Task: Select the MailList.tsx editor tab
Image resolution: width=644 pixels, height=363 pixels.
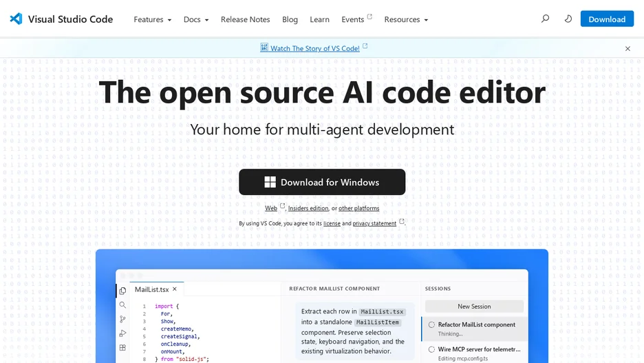Action: pyautogui.click(x=156, y=289)
